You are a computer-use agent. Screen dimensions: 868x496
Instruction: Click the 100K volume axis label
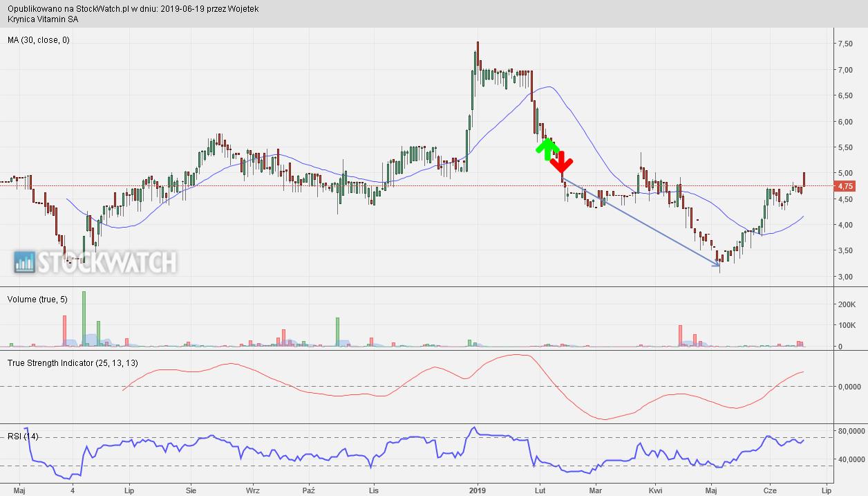coord(847,325)
